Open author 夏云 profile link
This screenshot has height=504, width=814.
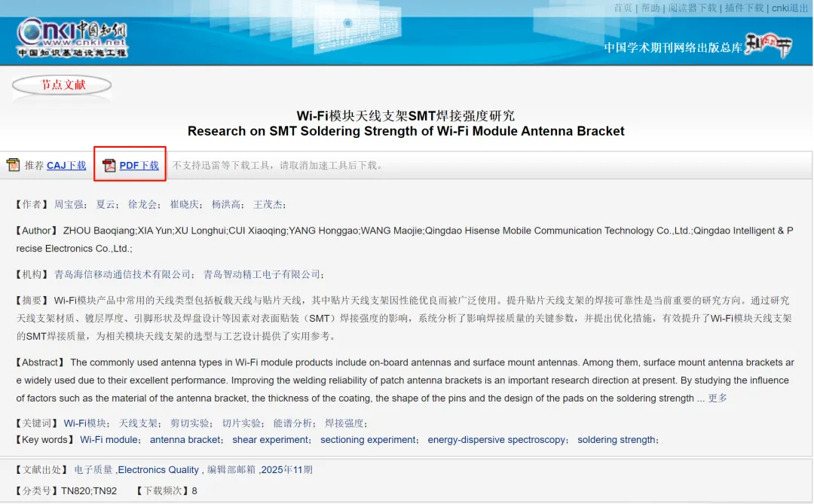click(x=106, y=204)
